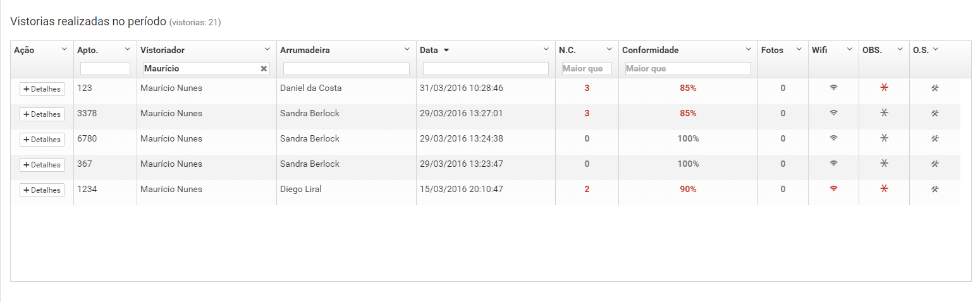Open the Fotos column menu chevron
Viewport: 980px width, 302px height.
(799, 49)
